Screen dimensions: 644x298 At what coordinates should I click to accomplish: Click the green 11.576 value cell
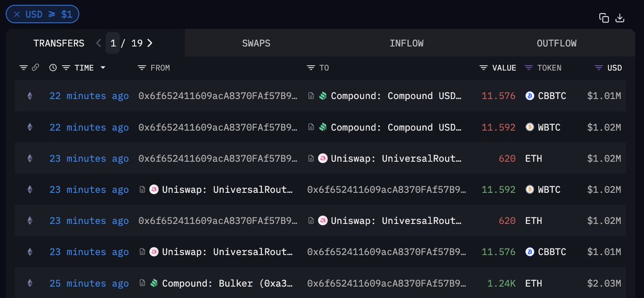[499, 252]
